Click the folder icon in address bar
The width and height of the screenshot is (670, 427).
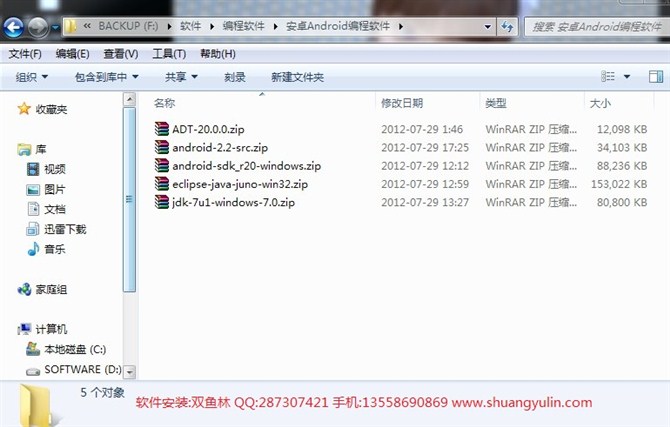coord(71,27)
